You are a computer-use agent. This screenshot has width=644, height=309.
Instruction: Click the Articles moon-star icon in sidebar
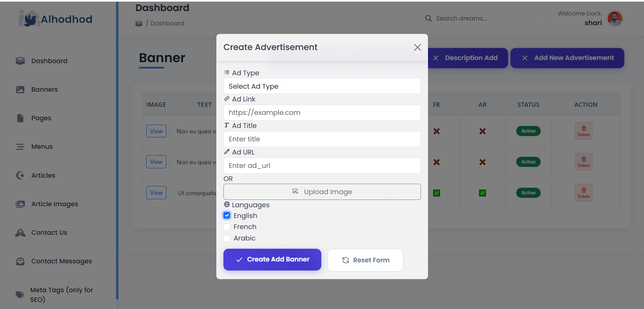(x=20, y=175)
